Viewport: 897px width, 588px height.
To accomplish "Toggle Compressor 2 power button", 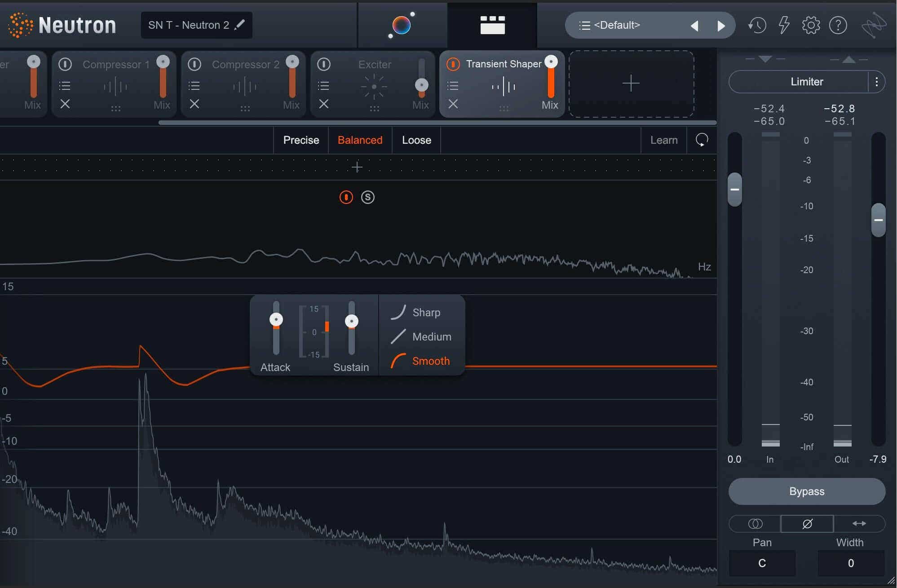I will coord(194,64).
